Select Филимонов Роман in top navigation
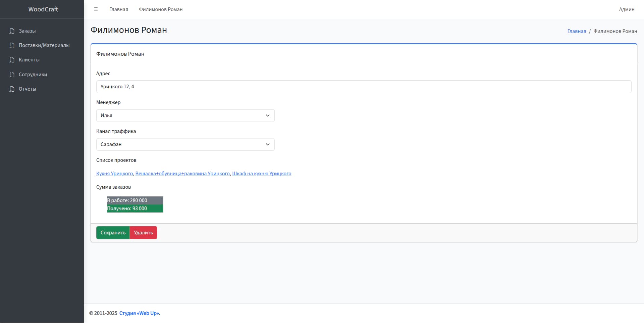This screenshot has width=644, height=323. point(161,9)
